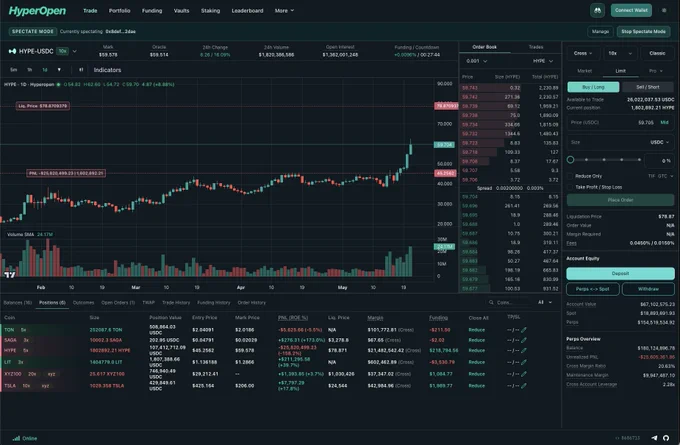
Task: Switch to the Open Orders (1) tab
Action: click(x=118, y=302)
